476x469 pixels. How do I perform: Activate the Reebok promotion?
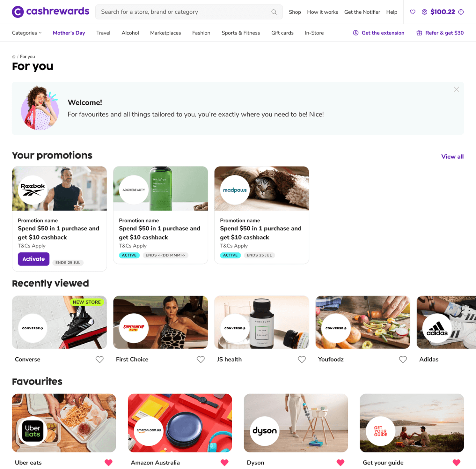(x=33, y=259)
